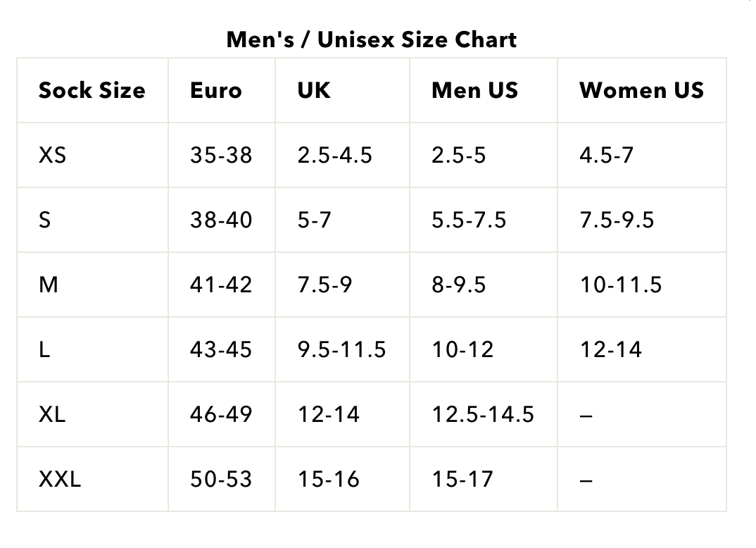Click the Men US 15-17 cell
Screen dimensions: 756x548
(462, 480)
